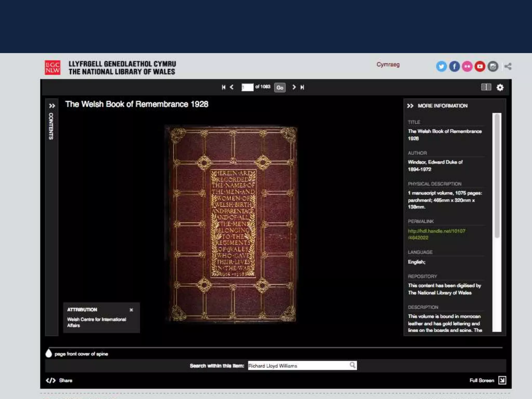Click the Instagram social icon
The height and width of the screenshot is (399, 532).
(493, 66)
